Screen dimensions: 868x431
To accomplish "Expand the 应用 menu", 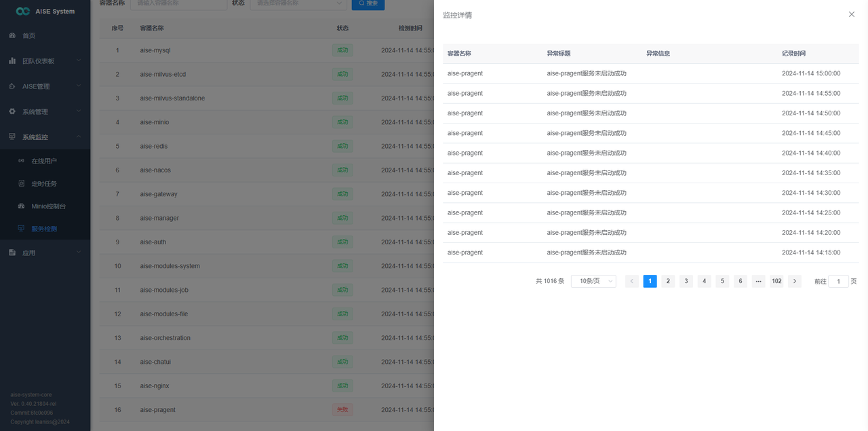I will [45, 252].
